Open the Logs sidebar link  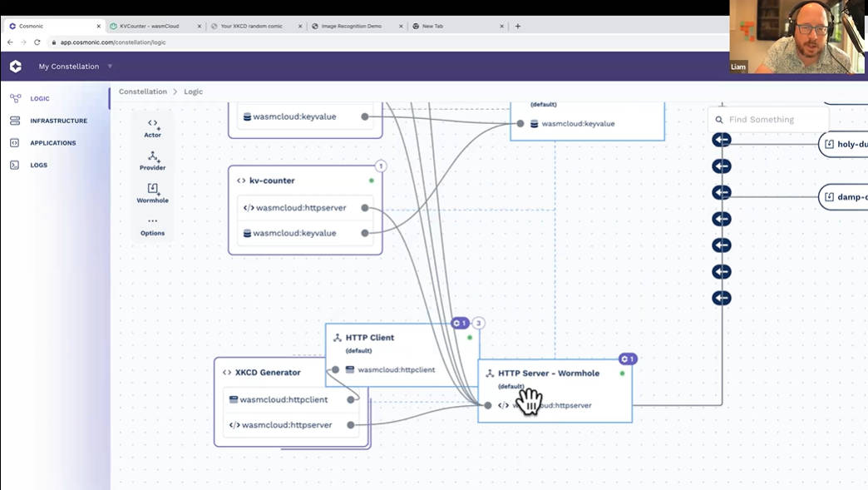[x=39, y=165]
